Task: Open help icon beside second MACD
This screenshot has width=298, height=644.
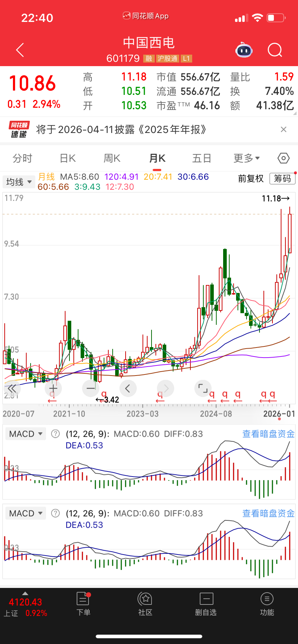Action: (x=55, y=513)
